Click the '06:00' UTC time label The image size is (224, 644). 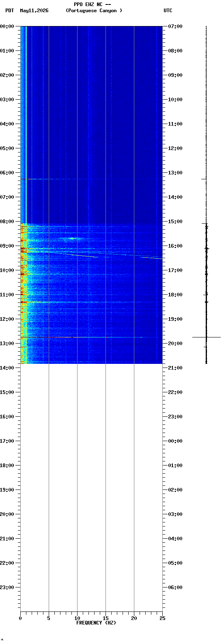pyautogui.click(x=175, y=587)
